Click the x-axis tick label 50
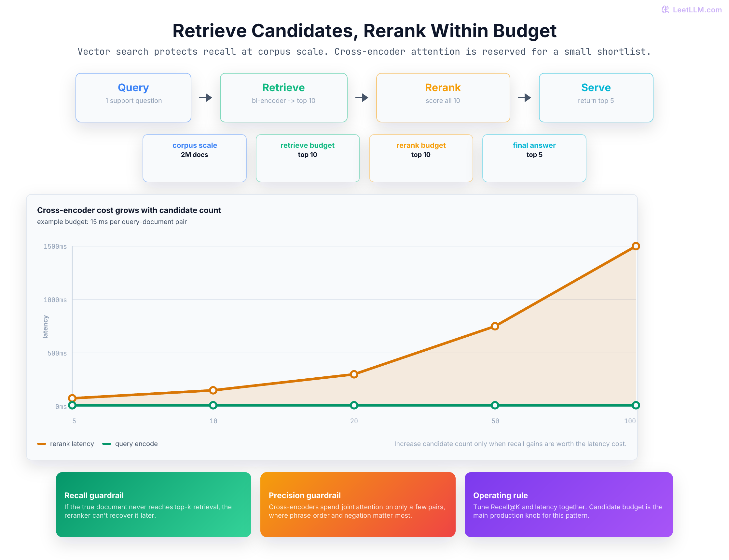This screenshot has width=729, height=560. (x=495, y=421)
